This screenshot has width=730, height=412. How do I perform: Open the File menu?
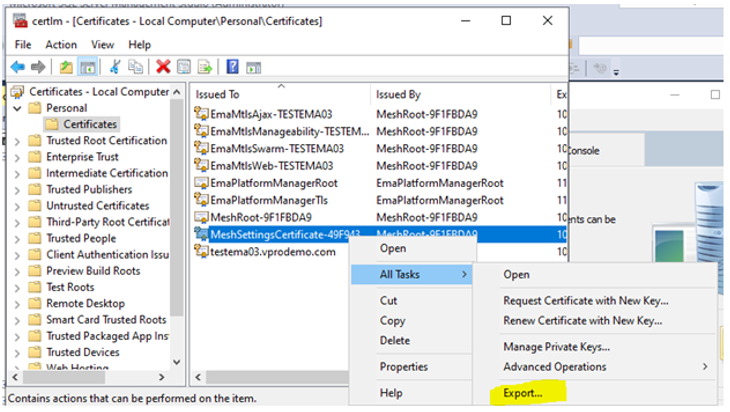(x=23, y=45)
